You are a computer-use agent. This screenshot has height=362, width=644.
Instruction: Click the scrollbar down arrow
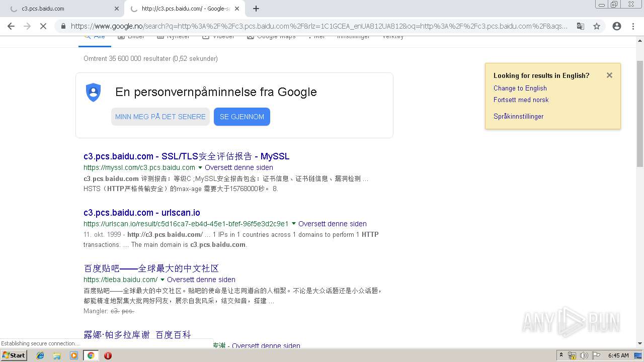640,344
